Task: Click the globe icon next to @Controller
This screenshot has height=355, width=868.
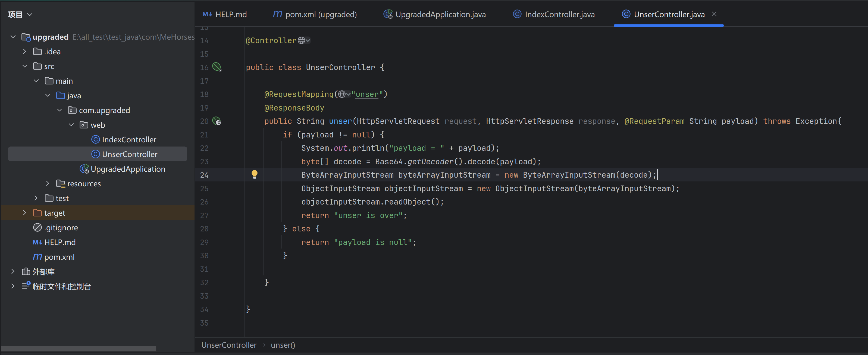Action: click(301, 40)
